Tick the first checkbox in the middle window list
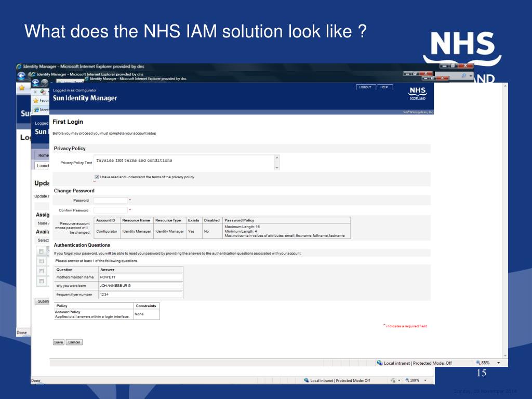 (41, 251)
